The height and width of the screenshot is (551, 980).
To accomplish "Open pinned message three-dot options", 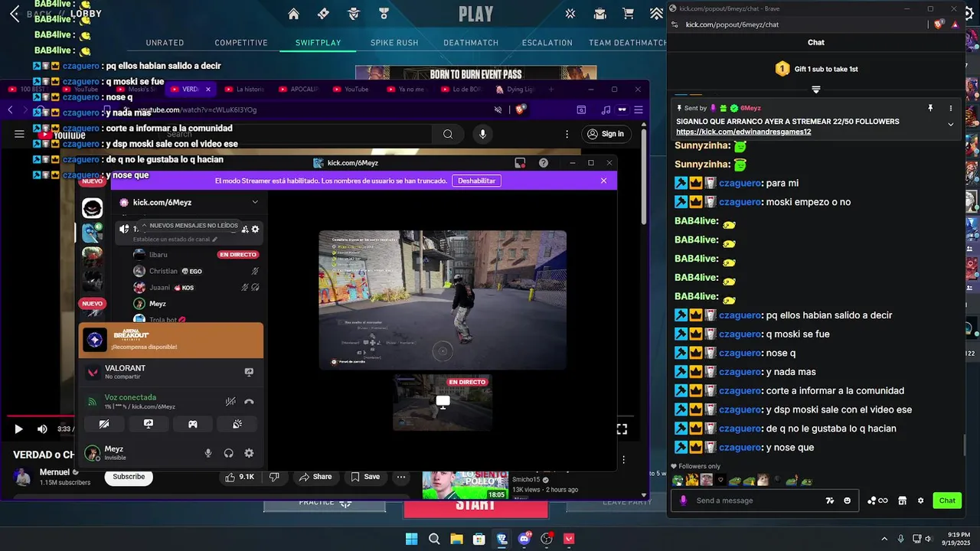I will pyautogui.click(x=951, y=108).
